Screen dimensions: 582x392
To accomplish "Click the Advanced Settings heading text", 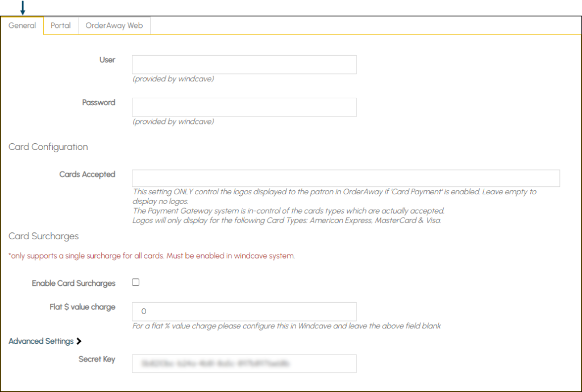I will (41, 341).
